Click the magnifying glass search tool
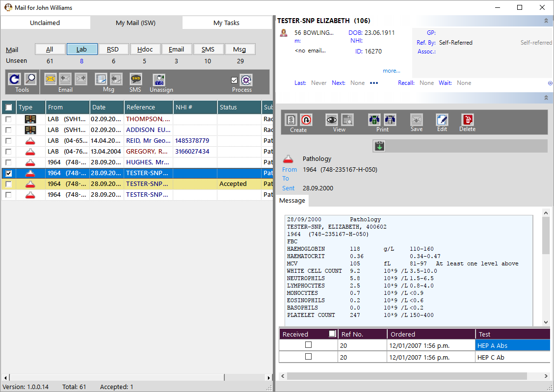Image resolution: width=554 pixels, height=392 pixels. coord(30,79)
